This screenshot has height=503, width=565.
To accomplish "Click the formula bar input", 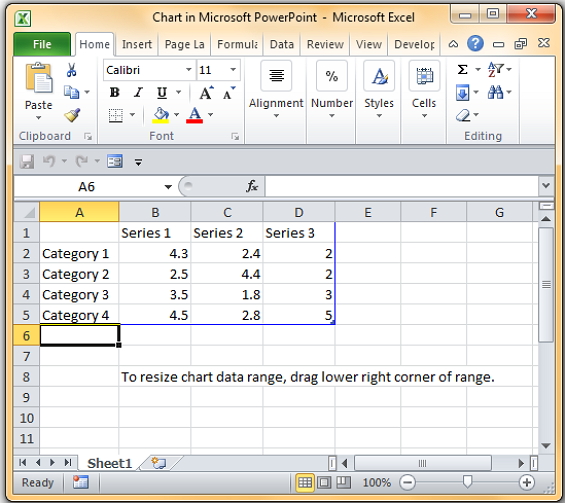I will [x=402, y=186].
